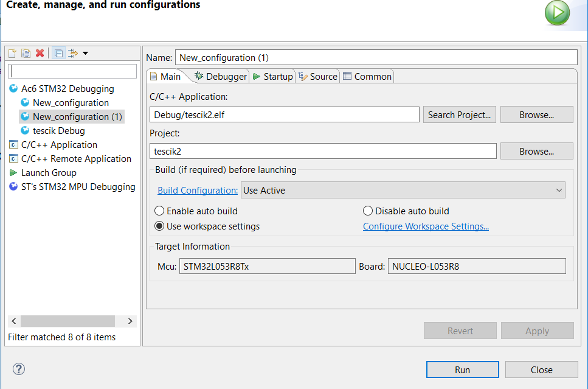Click the tescik Debug item icon

pyautogui.click(x=25, y=131)
